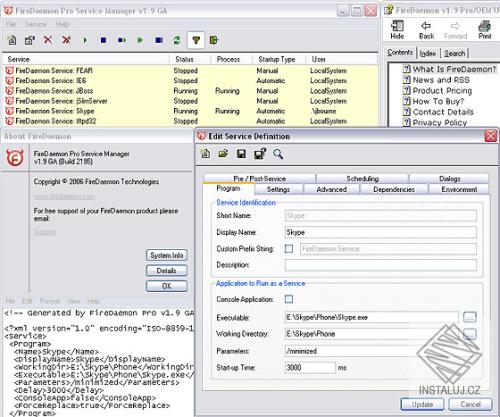Viewport: 500px width, 417px height.
Task: Click the System Info button
Action: coord(167,255)
